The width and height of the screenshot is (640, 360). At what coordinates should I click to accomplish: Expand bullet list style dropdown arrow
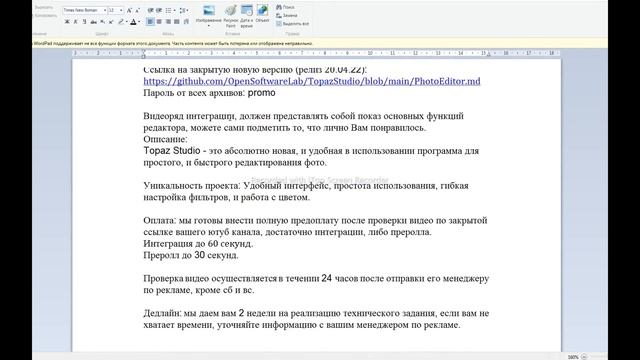pos(175,10)
